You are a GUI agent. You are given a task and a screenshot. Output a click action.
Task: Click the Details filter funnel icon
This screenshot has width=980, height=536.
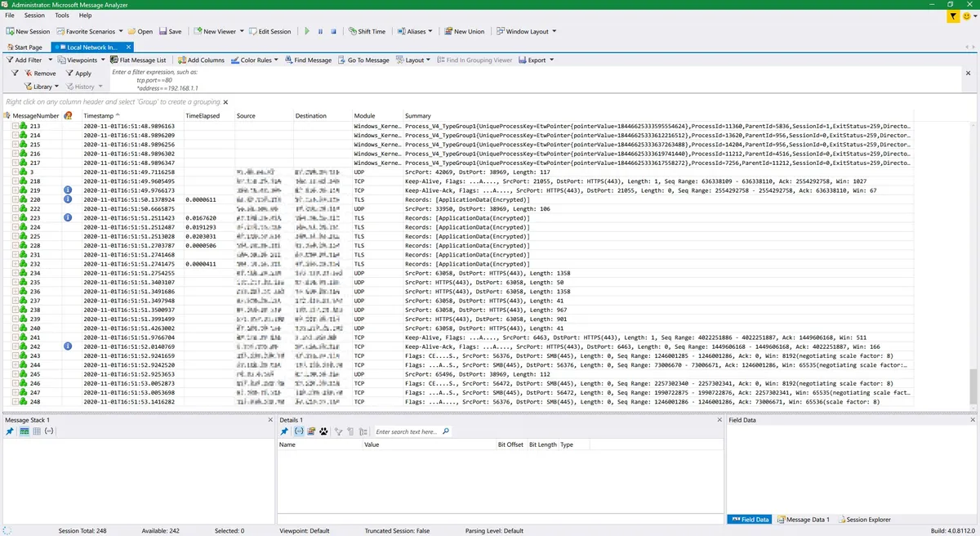pos(337,431)
